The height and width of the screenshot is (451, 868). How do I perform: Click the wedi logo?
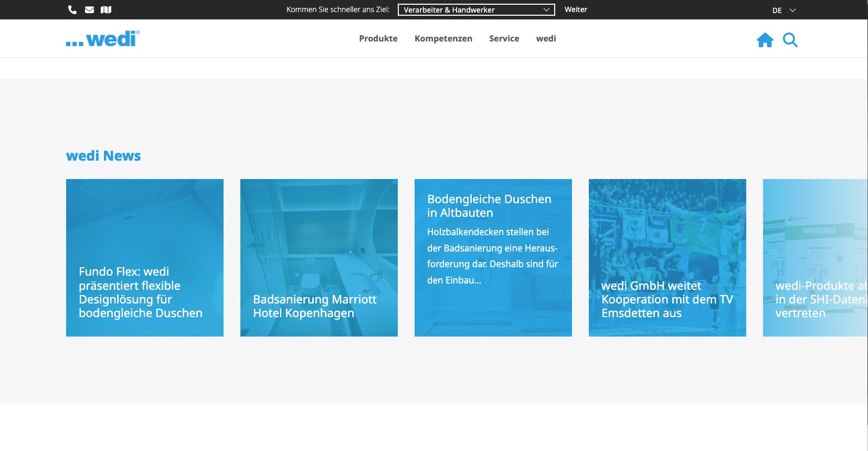pyautogui.click(x=103, y=38)
